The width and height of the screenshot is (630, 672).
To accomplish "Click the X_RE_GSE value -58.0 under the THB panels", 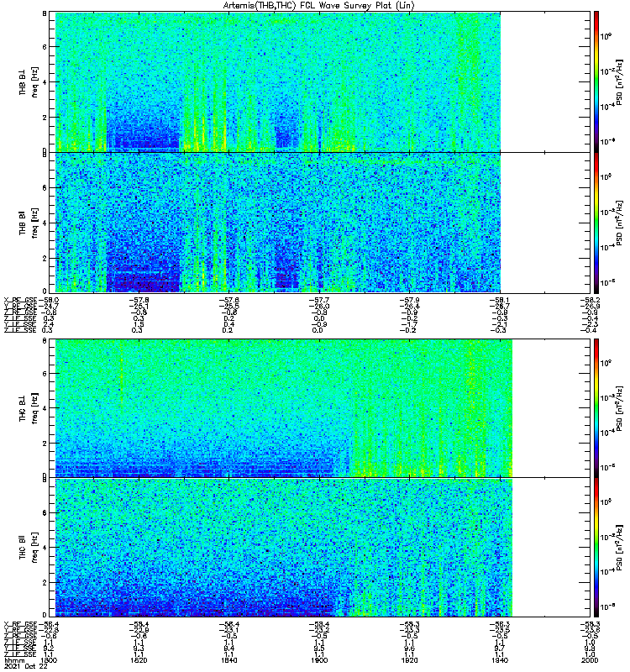I will (49, 301).
